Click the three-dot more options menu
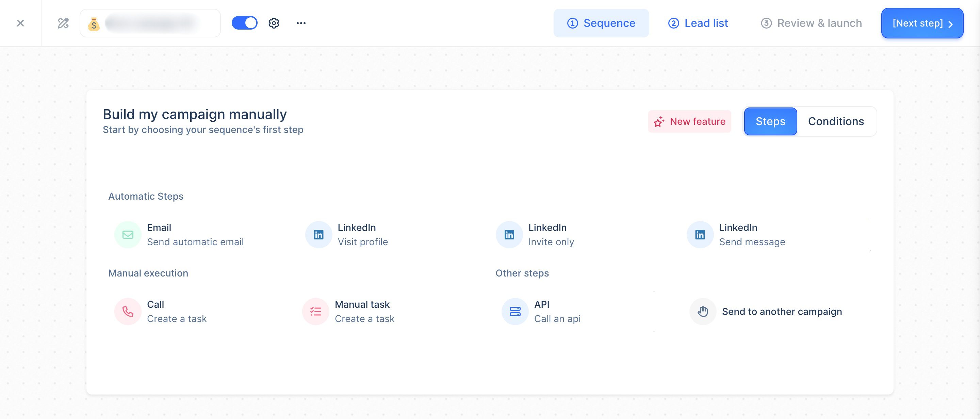 300,23
